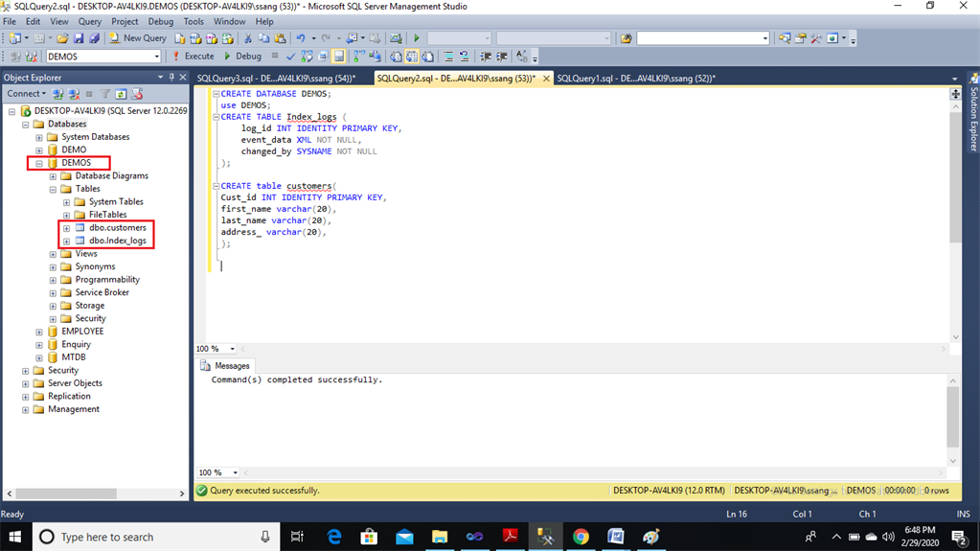The image size is (980, 551).
Task: Toggle IntelliSense enabled button
Action: [x=339, y=57]
